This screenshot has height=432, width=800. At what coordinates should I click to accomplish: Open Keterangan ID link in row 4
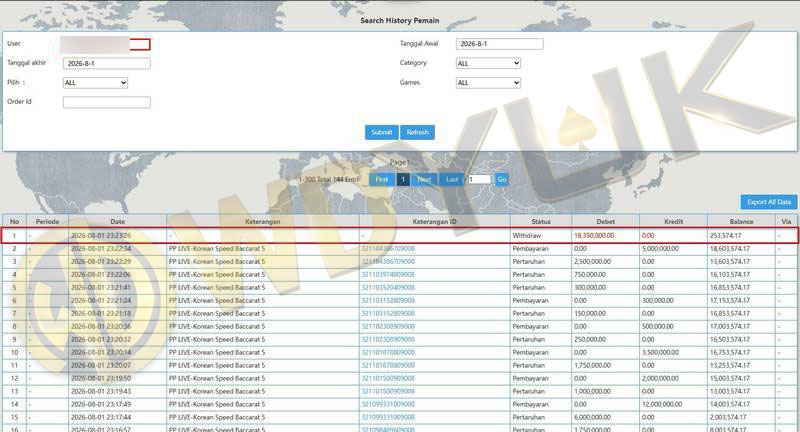click(388, 274)
